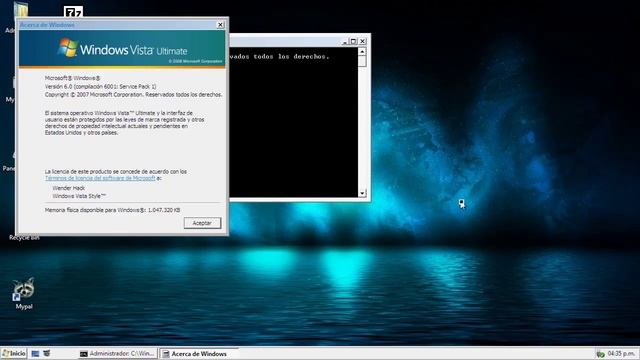Open Términos de licencia del software link
The width and height of the screenshot is (640, 360).
click(x=100, y=178)
